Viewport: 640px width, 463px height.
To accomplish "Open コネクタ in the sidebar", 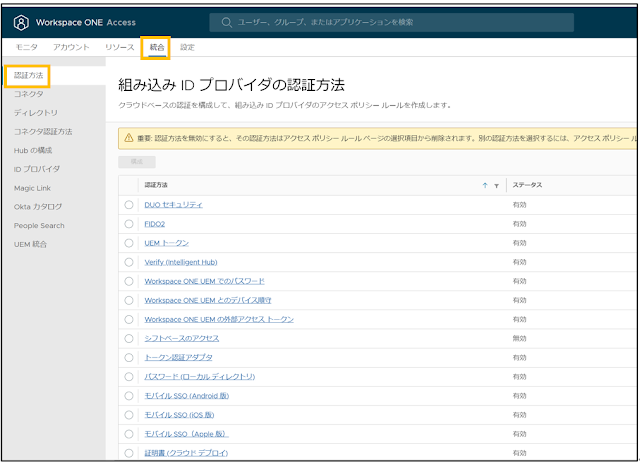I will (x=28, y=94).
